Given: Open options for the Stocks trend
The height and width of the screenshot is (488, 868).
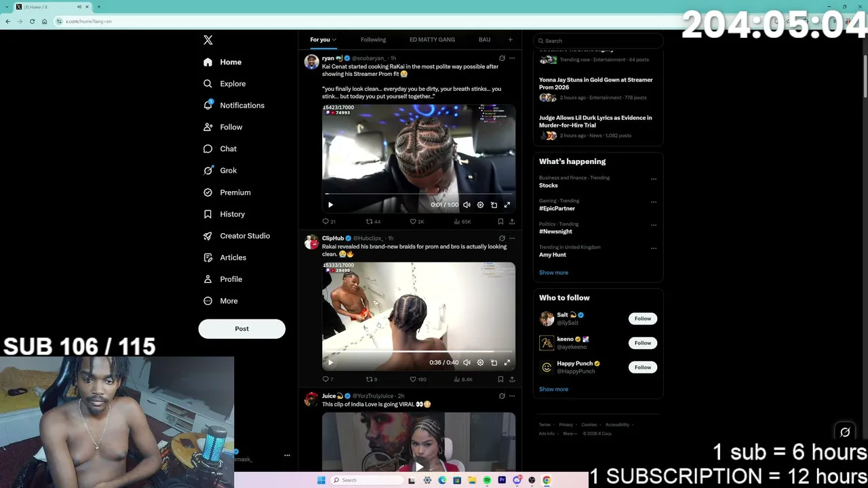Looking at the screenshot, I should pyautogui.click(x=654, y=179).
